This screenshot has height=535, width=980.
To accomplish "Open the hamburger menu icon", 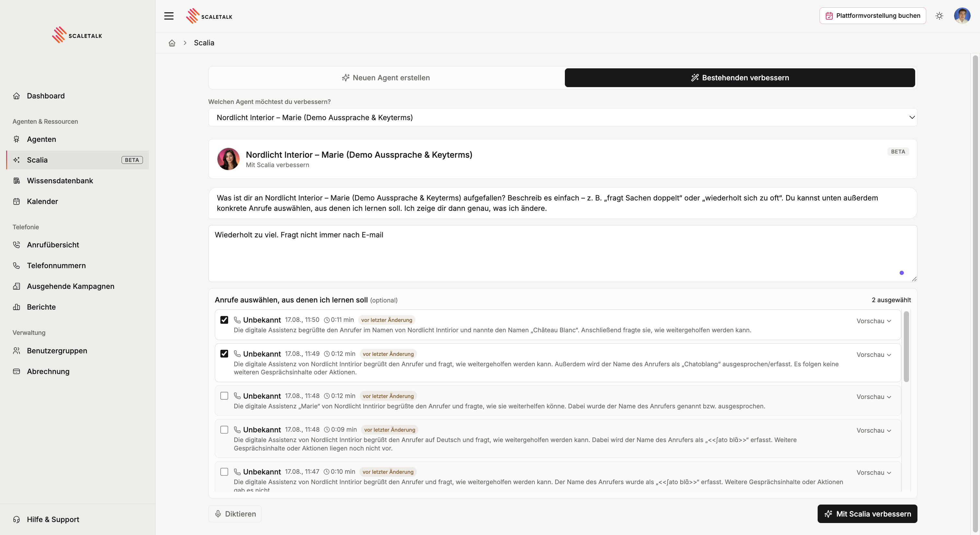I will tap(169, 16).
